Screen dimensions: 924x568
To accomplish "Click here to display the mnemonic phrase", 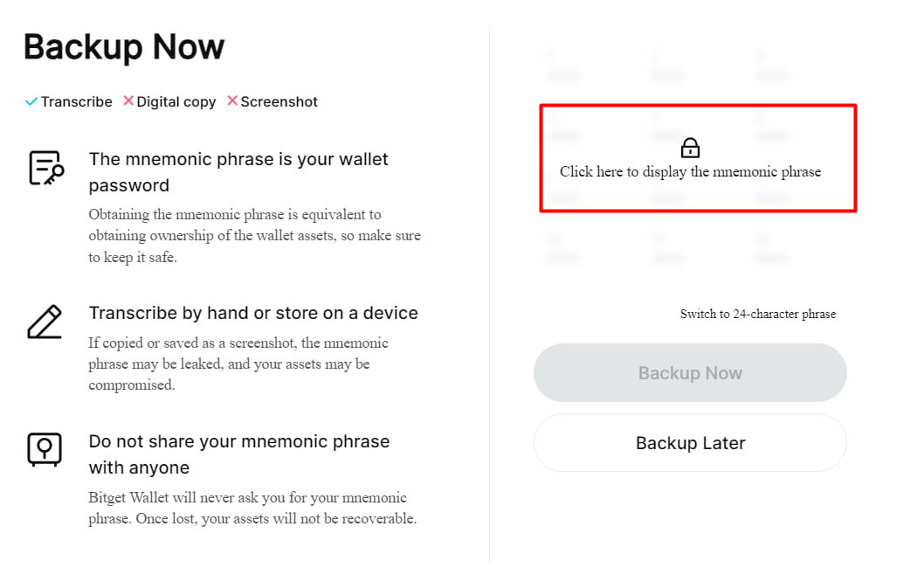I will [690, 171].
